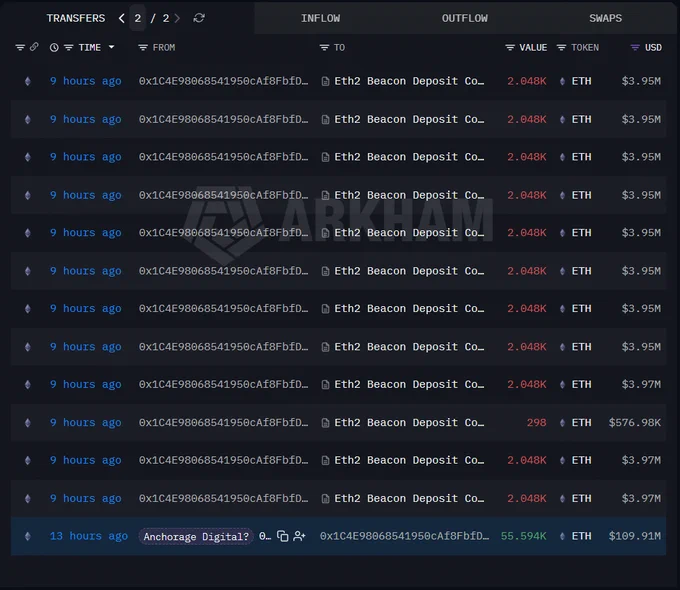The image size is (680, 590).
Task: Toggle the clock time format icon
Action: pyautogui.click(x=54, y=47)
